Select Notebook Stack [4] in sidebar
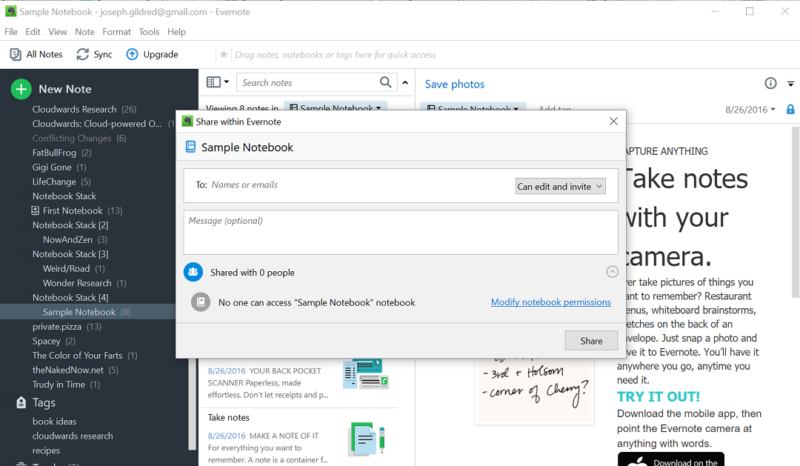The width and height of the screenshot is (800, 466). [70, 297]
